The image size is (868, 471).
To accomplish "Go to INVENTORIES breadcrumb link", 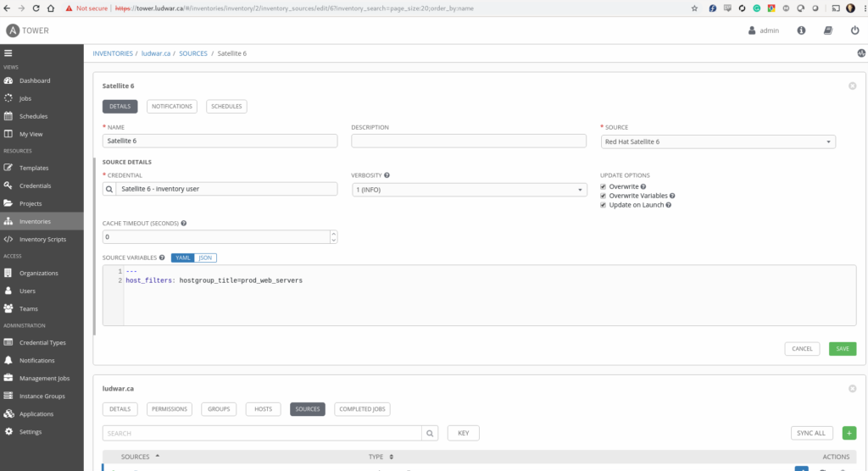I will (113, 53).
